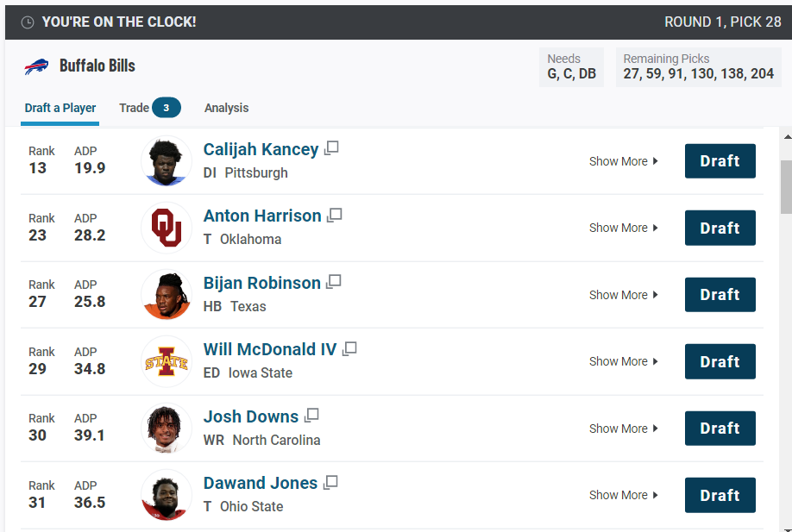Open Dawand Jones' external profile icon

pos(330,483)
